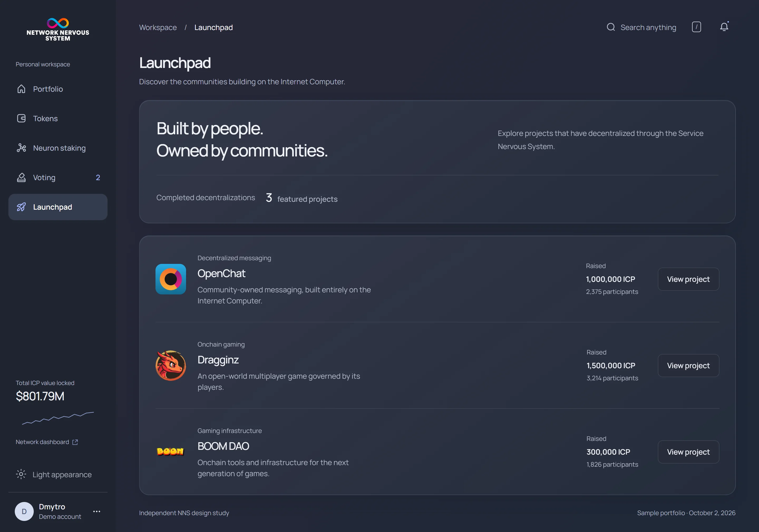Click the Voting ballot icon
Viewport: 759px width, 532px height.
pos(21,178)
